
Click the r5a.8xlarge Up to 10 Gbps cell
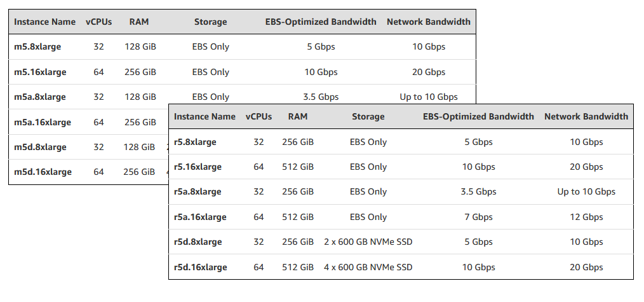pyautogui.click(x=586, y=191)
